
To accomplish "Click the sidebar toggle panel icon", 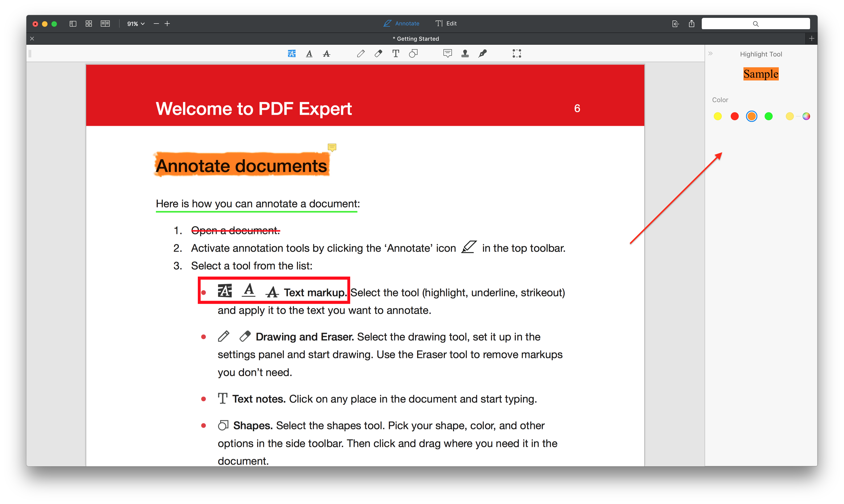I will (x=72, y=23).
